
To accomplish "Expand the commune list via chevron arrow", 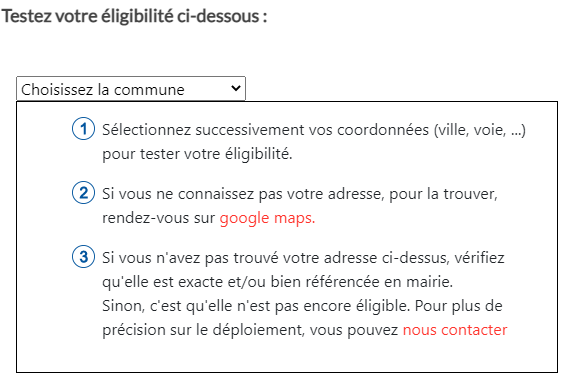I will pos(236,88).
